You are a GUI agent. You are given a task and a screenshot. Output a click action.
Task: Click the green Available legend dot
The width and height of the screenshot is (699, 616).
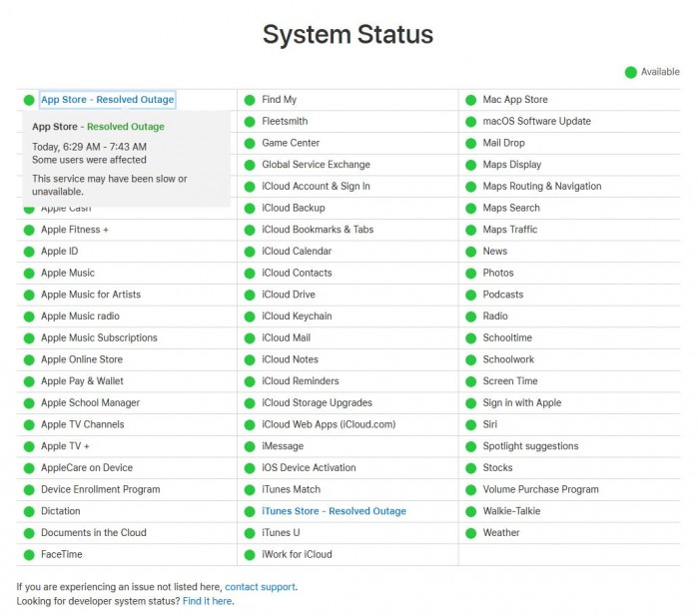coord(630,72)
